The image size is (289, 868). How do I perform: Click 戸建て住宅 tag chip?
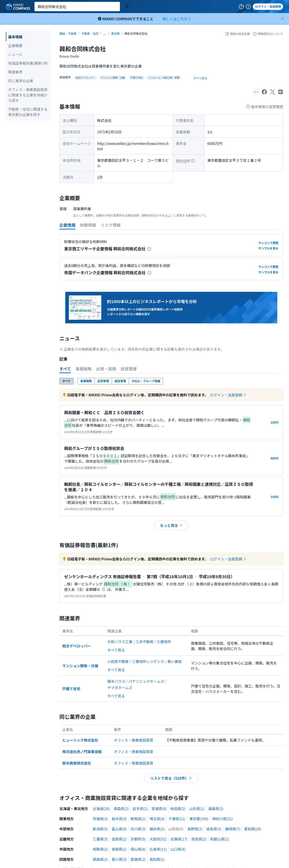136,78
